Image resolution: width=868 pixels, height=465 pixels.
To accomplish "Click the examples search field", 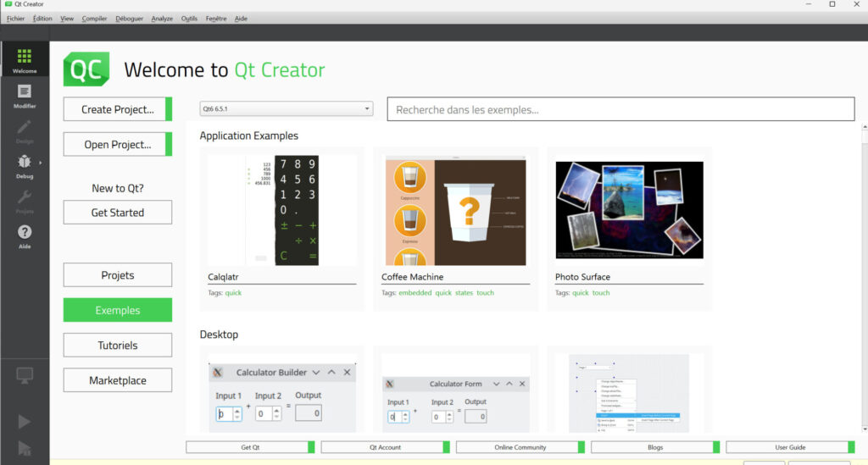I will click(x=620, y=109).
